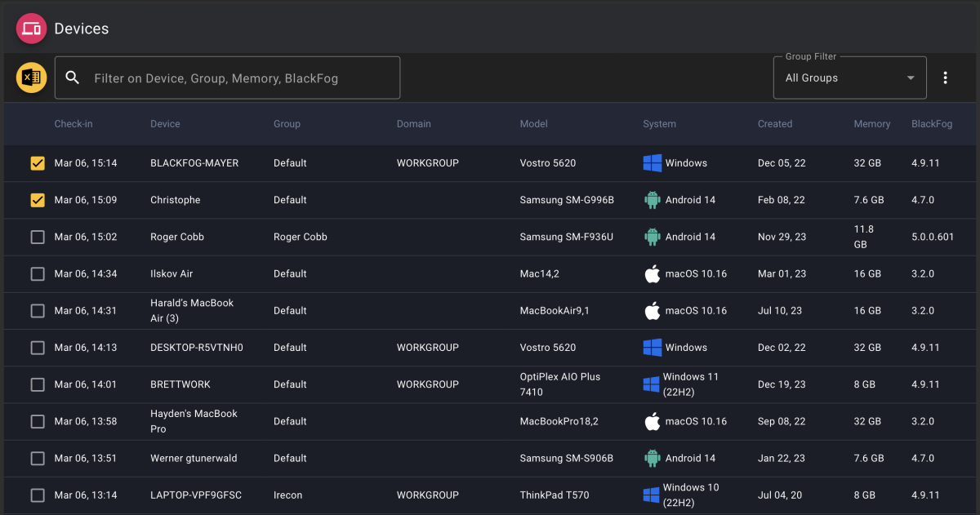The height and width of the screenshot is (515, 980).
Task: Open Hayden's MacBook Pro device name
Action: click(x=194, y=421)
